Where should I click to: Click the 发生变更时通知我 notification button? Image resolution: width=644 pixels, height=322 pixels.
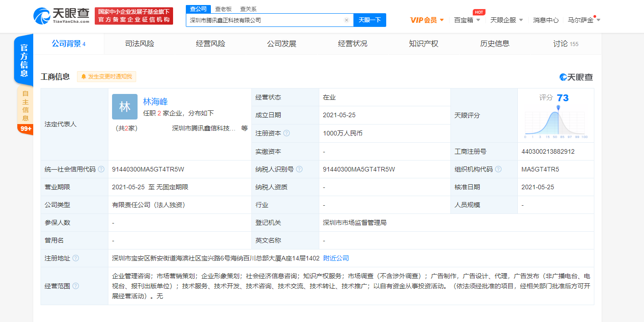tap(107, 77)
